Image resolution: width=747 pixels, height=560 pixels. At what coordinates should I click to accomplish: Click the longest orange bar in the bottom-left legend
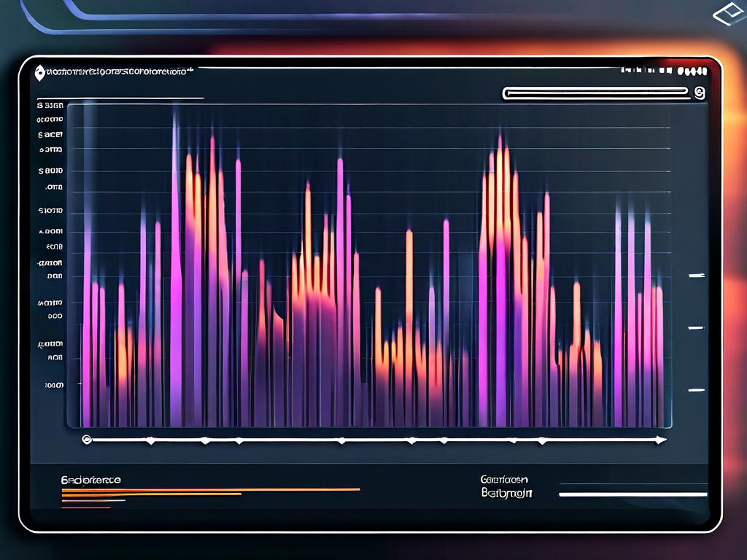211,489
